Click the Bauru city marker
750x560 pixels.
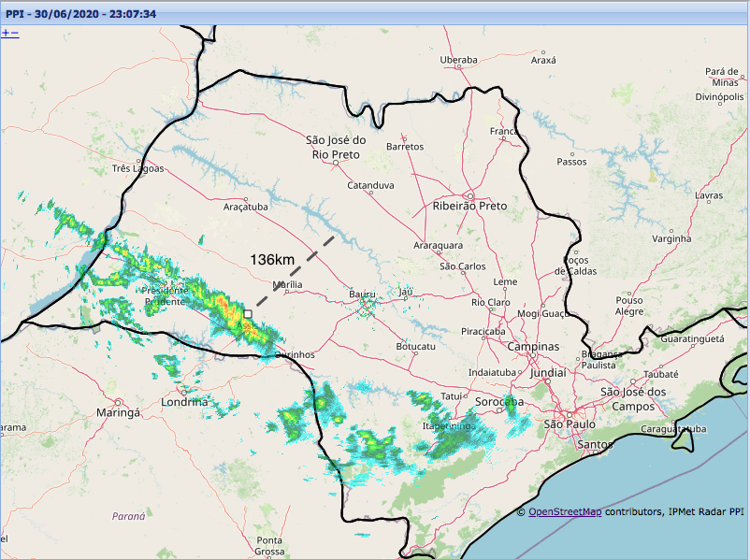point(362,303)
